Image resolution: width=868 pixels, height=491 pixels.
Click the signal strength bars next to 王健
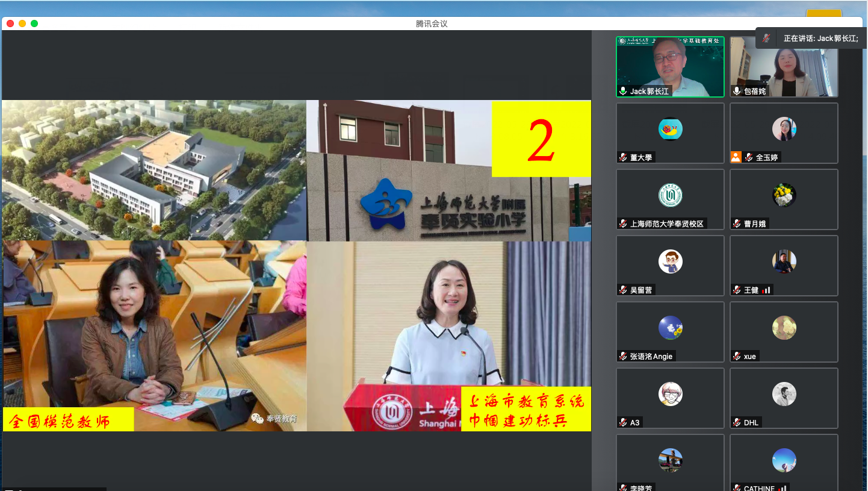[x=766, y=290]
